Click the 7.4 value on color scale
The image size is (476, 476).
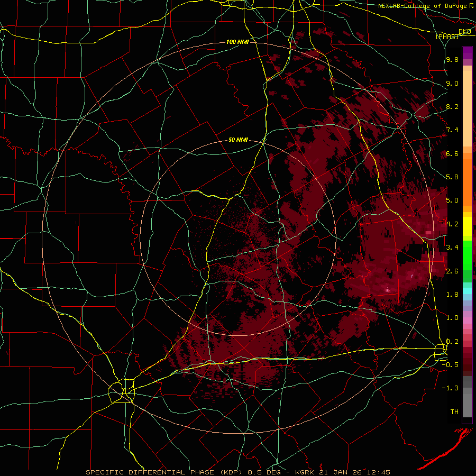pyautogui.click(x=452, y=130)
